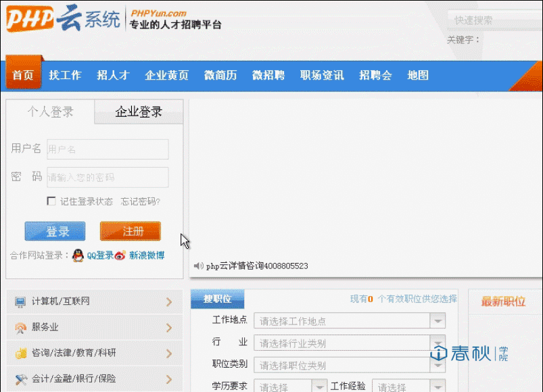Click the Sina Weibo login icon
543x392 pixels.
coord(120,255)
